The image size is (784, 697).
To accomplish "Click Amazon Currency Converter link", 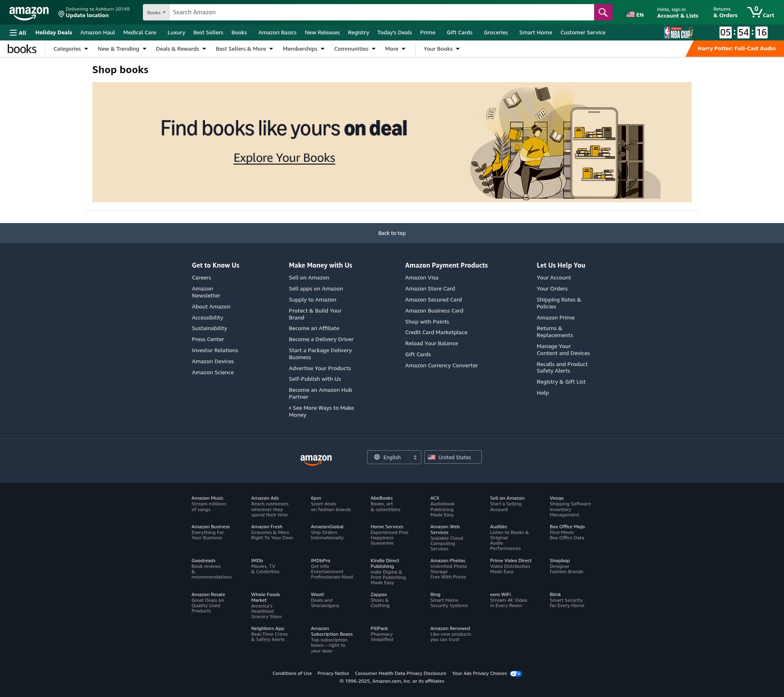I will pyautogui.click(x=441, y=366).
